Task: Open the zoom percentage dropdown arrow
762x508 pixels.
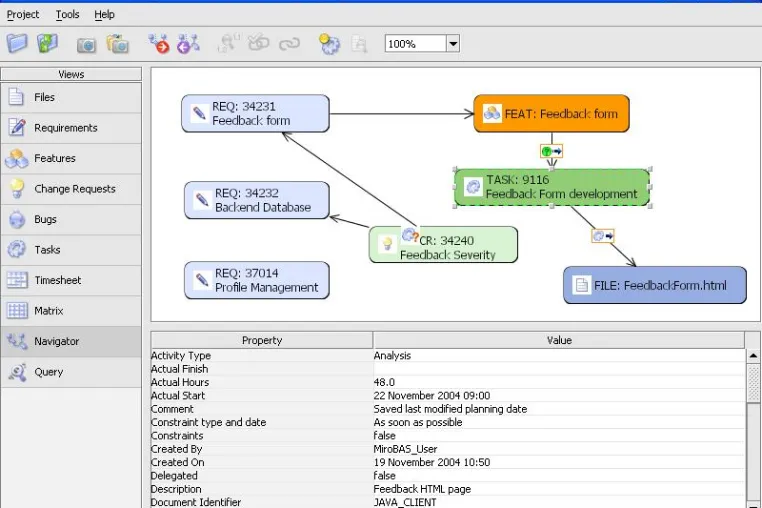Action: (x=453, y=44)
